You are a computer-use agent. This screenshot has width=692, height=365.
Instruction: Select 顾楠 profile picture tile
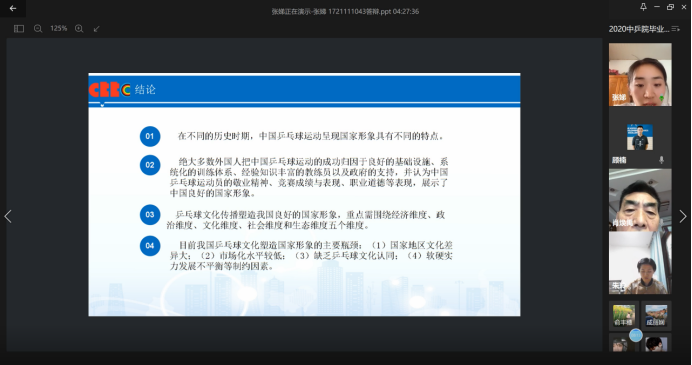pyautogui.click(x=640, y=137)
